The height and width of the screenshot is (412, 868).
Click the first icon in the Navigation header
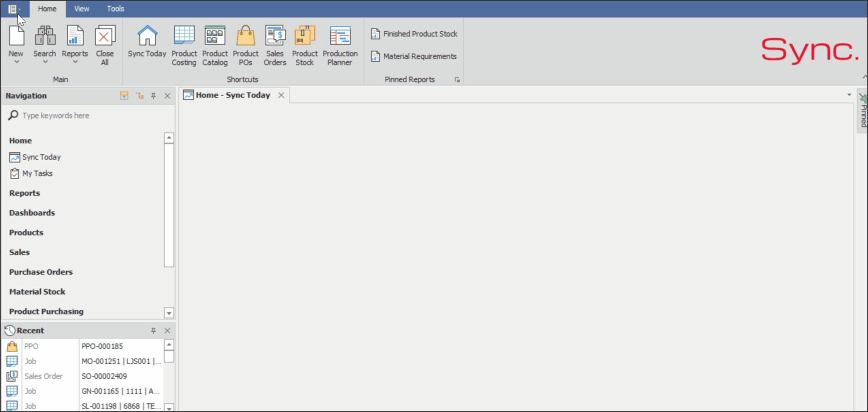(124, 96)
